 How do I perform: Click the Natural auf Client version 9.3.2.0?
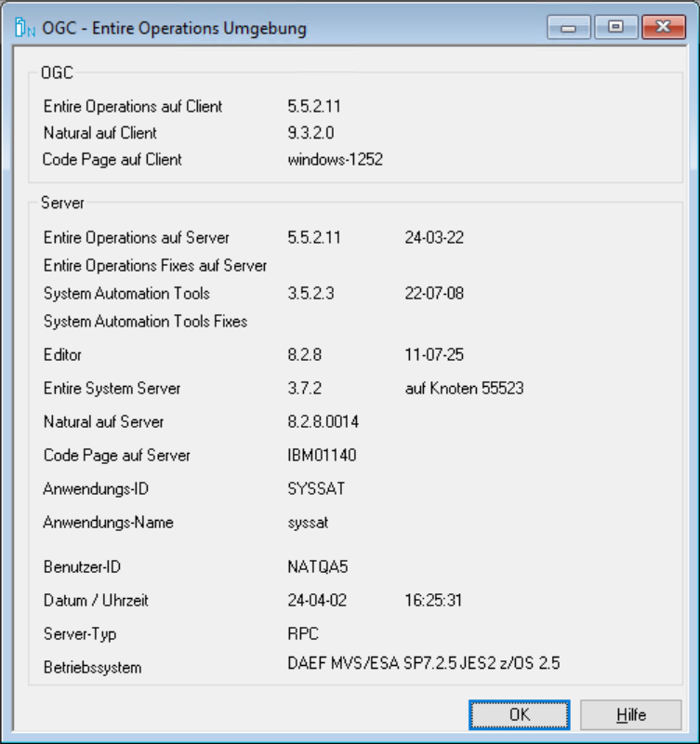(318, 133)
